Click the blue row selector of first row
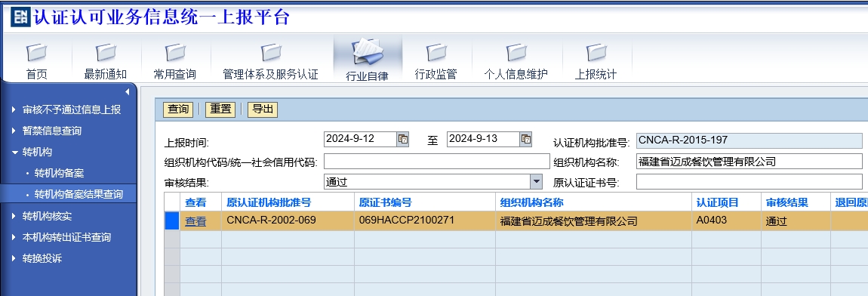The height and width of the screenshot is (296, 868). (172, 220)
